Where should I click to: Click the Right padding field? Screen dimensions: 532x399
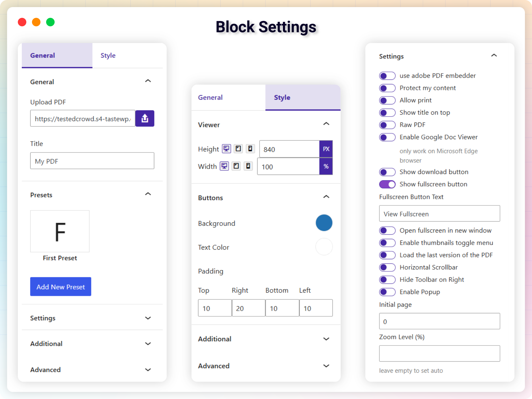click(x=248, y=308)
